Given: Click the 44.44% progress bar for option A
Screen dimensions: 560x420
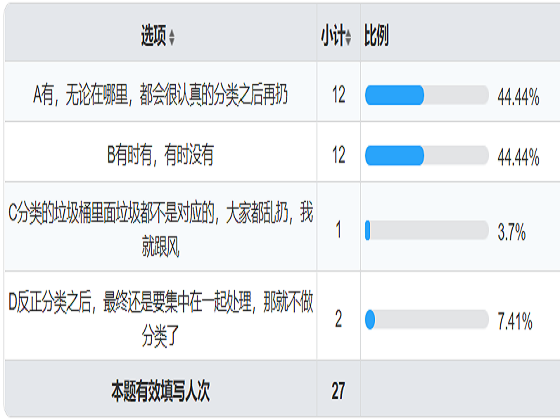Looking at the screenshot, I should [427, 95].
